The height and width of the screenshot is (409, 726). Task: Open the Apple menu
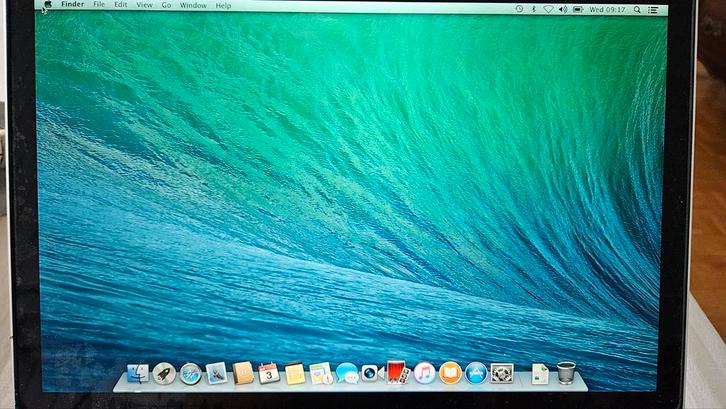tap(47, 6)
